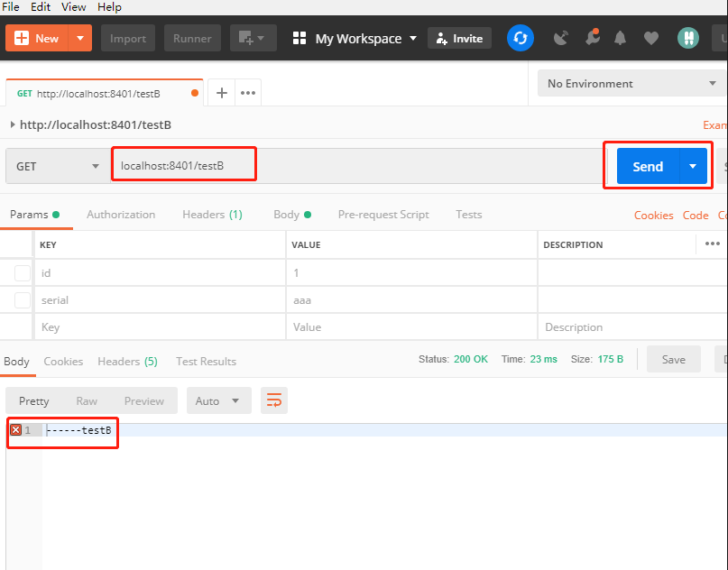728x570 pixels.
Task: Click the blue Send button
Action: click(648, 166)
